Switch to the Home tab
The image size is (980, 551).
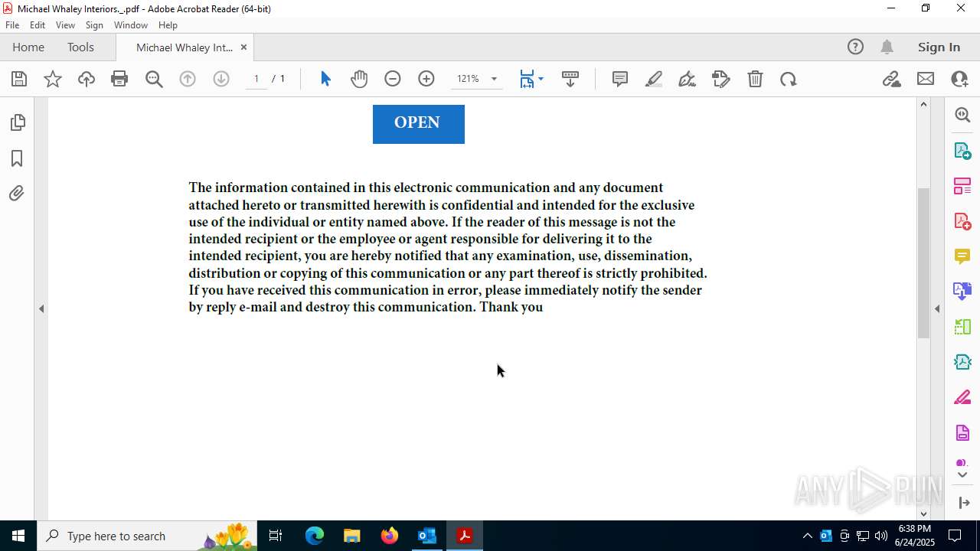[x=28, y=47]
